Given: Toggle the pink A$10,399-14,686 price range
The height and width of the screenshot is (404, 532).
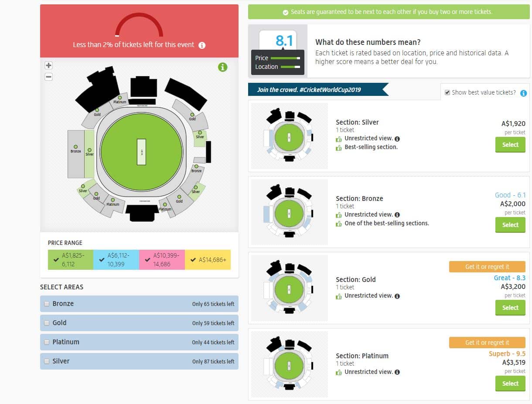Looking at the screenshot, I should (162, 260).
